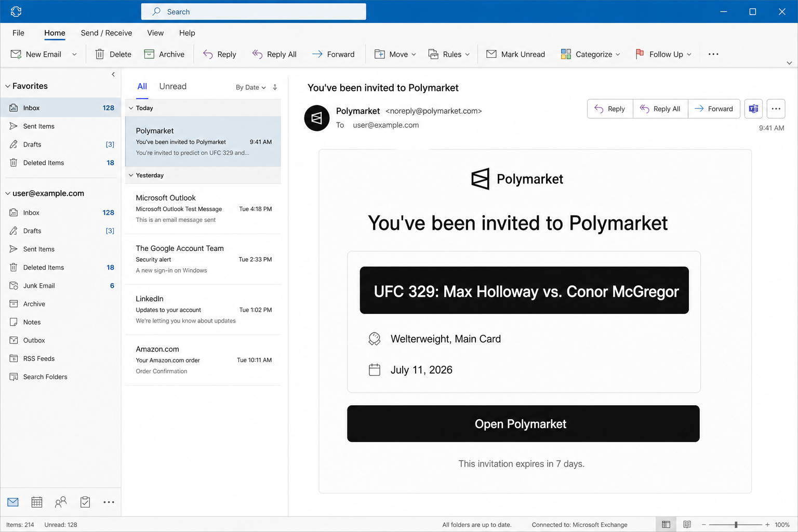
Task: Adjust the zoom slider handle
Action: [x=736, y=525]
